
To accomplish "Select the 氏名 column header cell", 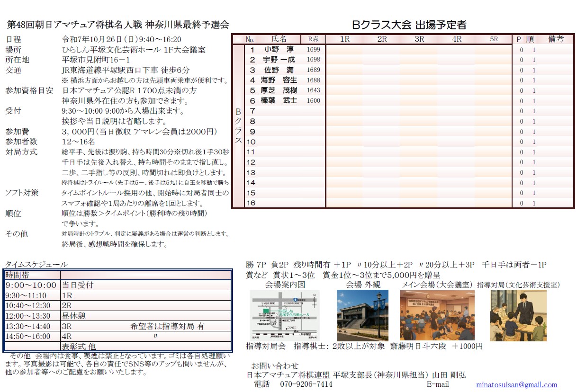I will (279, 39).
